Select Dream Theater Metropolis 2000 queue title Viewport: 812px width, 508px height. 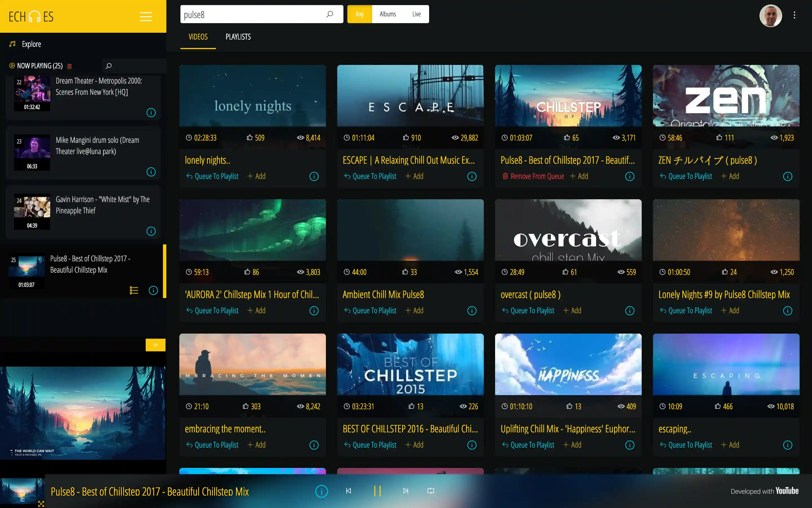pos(99,86)
